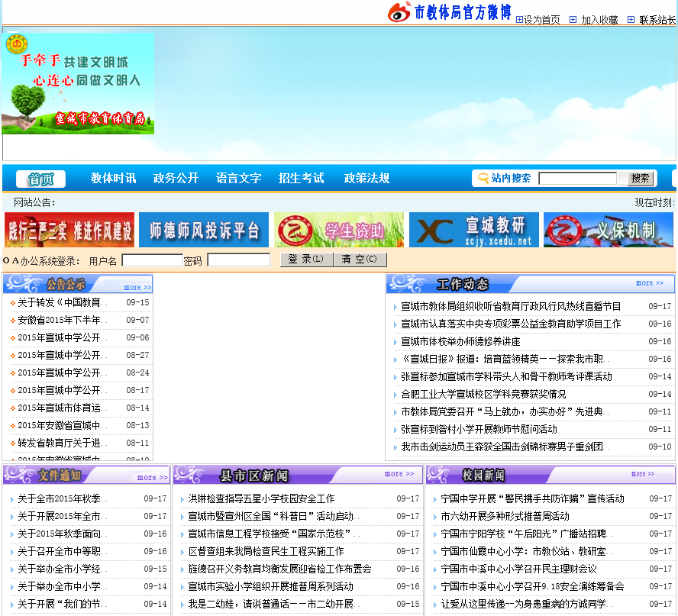678x616 pixels.
Task: Open file notice 关于召开全市中等职
Action: [x=61, y=552]
